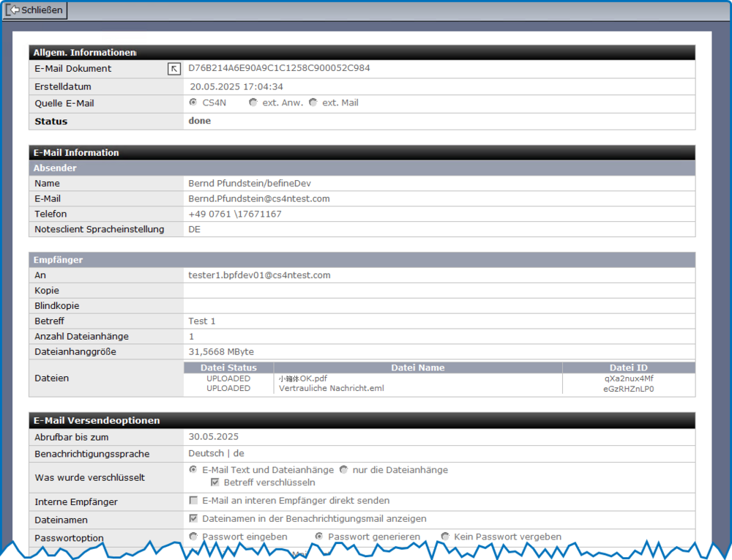Click the recipient address in the An field
This screenshot has width=732, height=560.
(259, 275)
